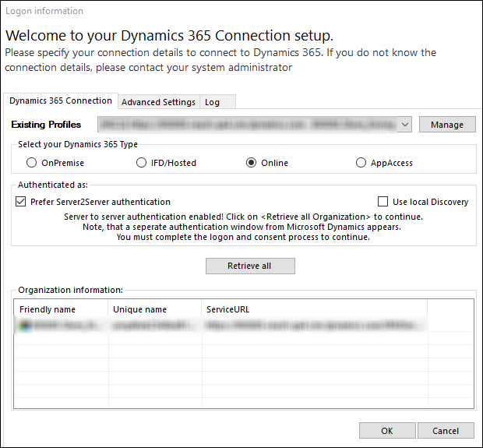This screenshot has width=483, height=448.
Task: Click the Manage profiles button
Action: tap(446, 125)
